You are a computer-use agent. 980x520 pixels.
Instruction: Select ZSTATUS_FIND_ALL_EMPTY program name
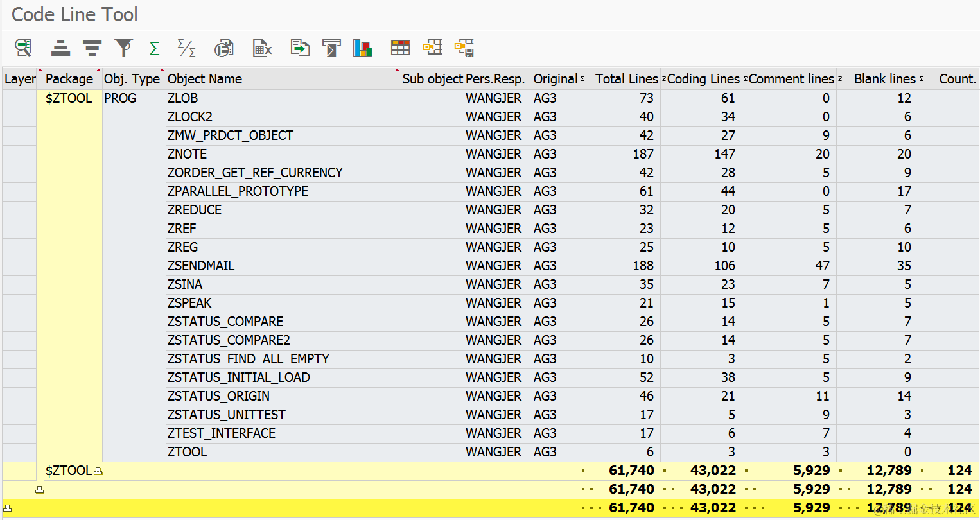pyautogui.click(x=249, y=359)
